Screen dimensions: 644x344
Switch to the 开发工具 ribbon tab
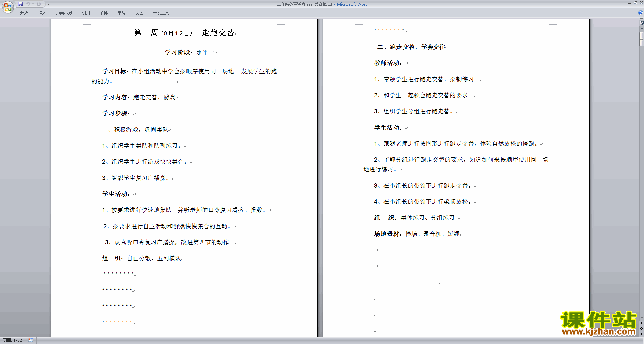pyautogui.click(x=161, y=13)
